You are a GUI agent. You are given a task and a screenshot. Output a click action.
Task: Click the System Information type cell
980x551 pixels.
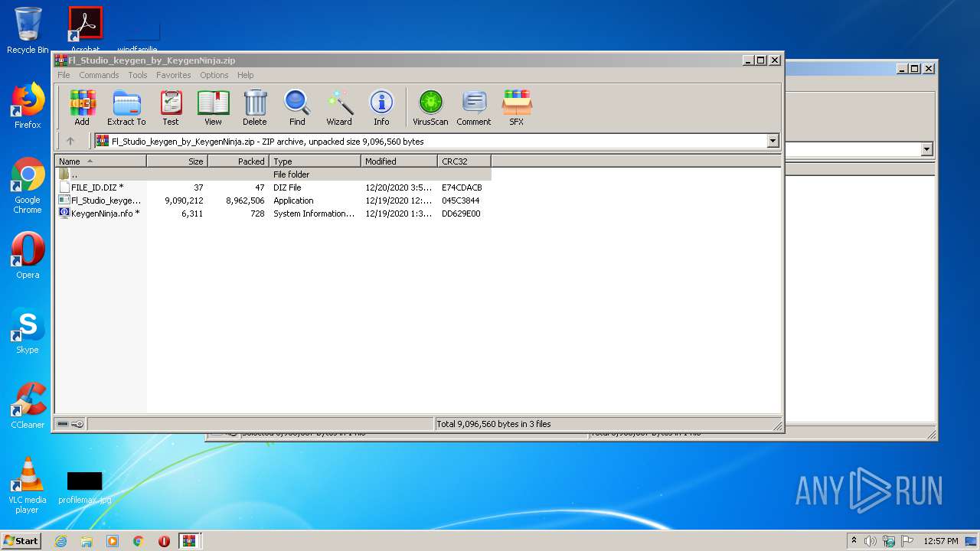[314, 214]
